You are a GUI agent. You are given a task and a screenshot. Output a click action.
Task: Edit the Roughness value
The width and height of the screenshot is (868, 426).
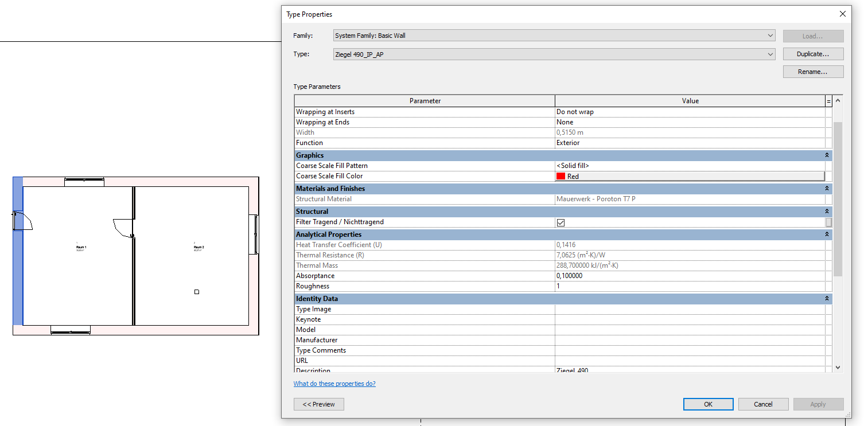[631, 286]
